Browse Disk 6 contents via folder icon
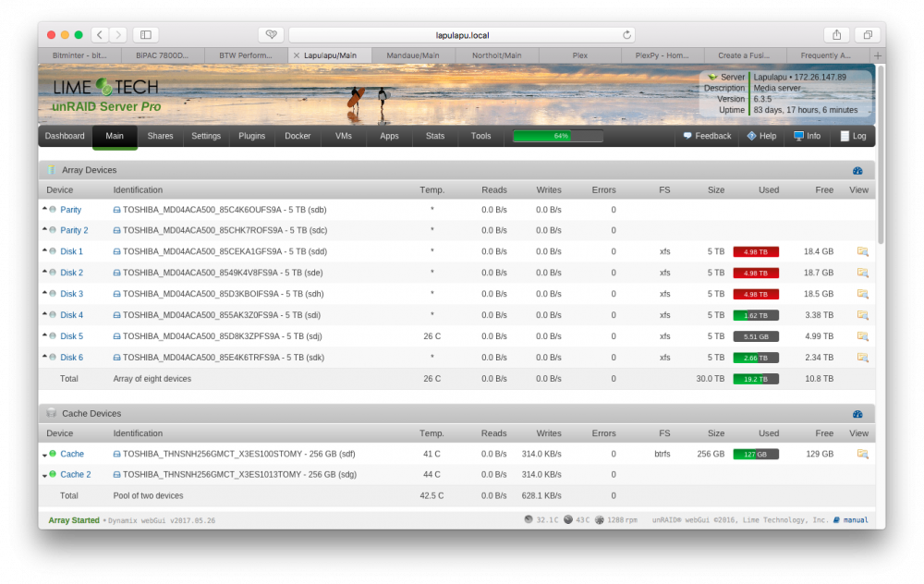The height and width of the screenshot is (584, 924). click(x=863, y=358)
